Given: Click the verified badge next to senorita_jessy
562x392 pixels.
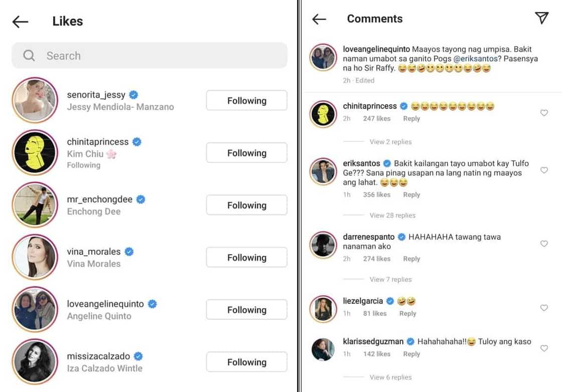Looking at the screenshot, I should tap(133, 94).
